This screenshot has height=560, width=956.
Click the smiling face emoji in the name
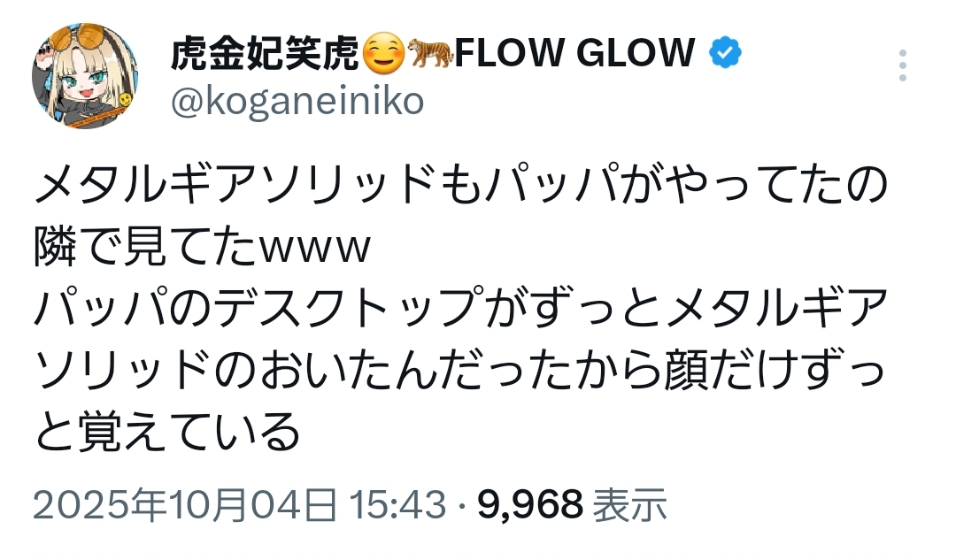coord(385,55)
